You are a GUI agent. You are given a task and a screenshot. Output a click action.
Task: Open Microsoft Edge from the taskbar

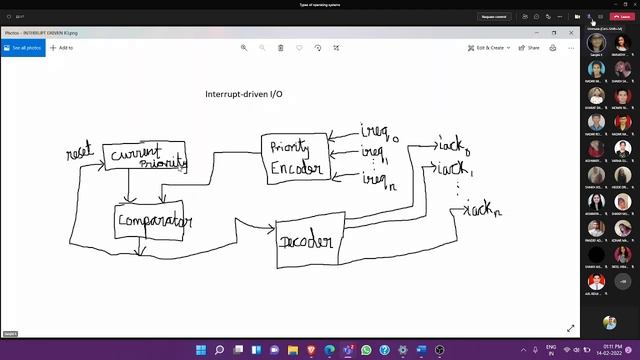tap(329, 350)
